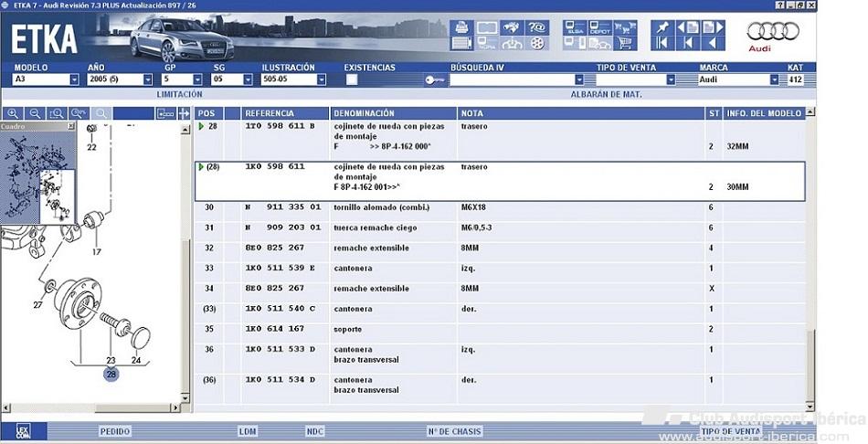This screenshot has width=868, height=444.
Task: Click the illustration horizontal scrollbar
Action: (x=90, y=408)
